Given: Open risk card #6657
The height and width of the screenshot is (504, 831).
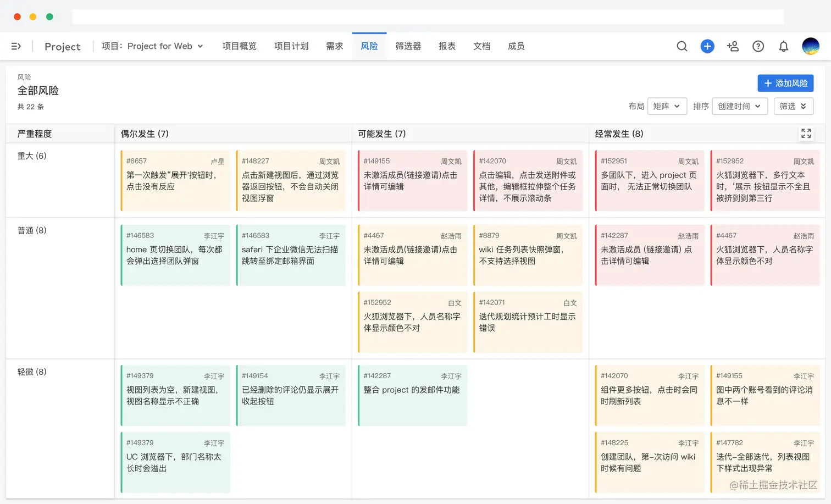Looking at the screenshot, I should coord(175,180).
